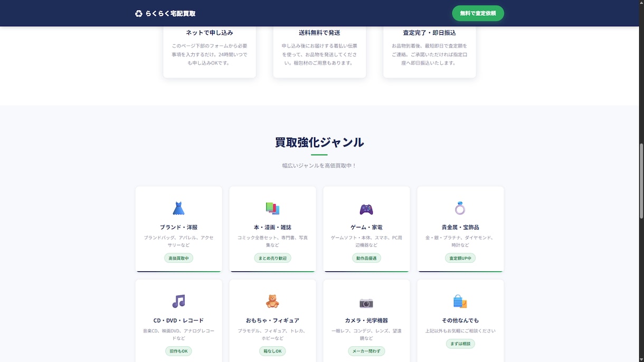Click the description under ネットで申し込み
The image size is (644, 362).
(210, 54)
